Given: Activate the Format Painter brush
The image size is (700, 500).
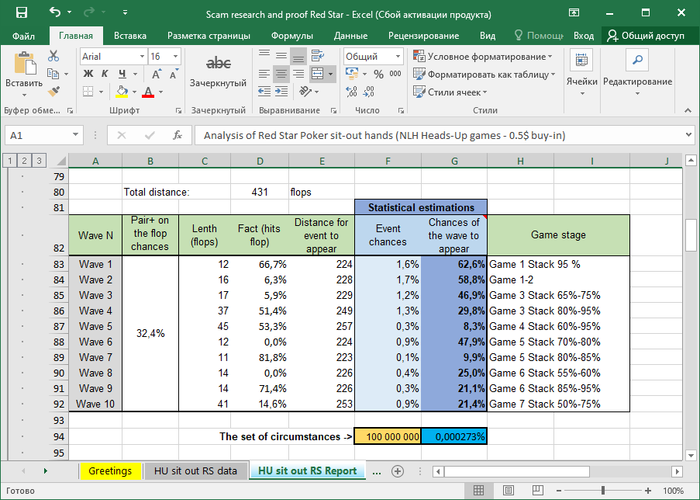Looking at the screenshot, I should coord(54,92).
